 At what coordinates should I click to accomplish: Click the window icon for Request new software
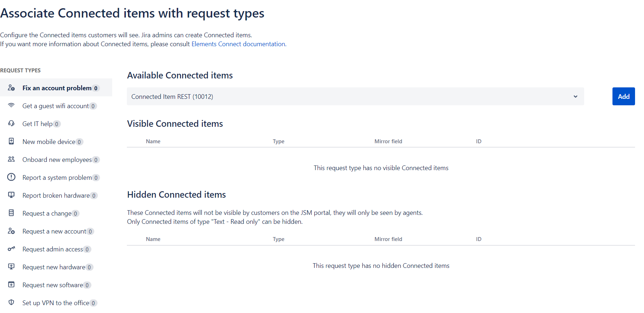tap(11, 284)
